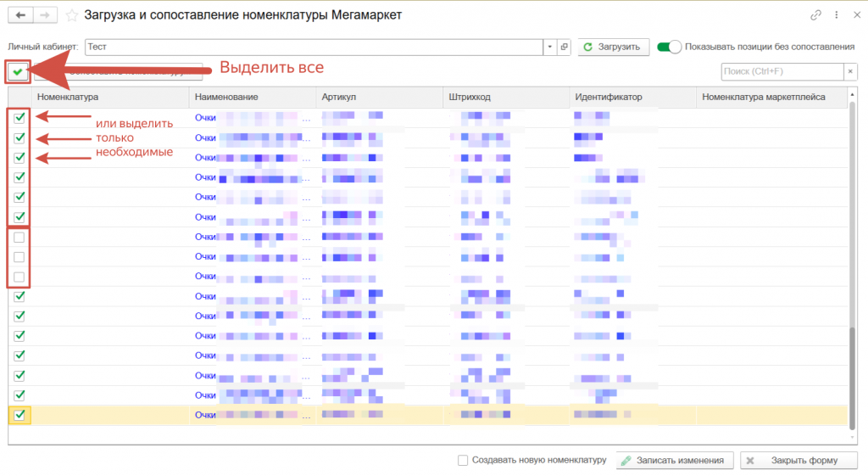Open the three-dot more actions menu

point(837,15)
